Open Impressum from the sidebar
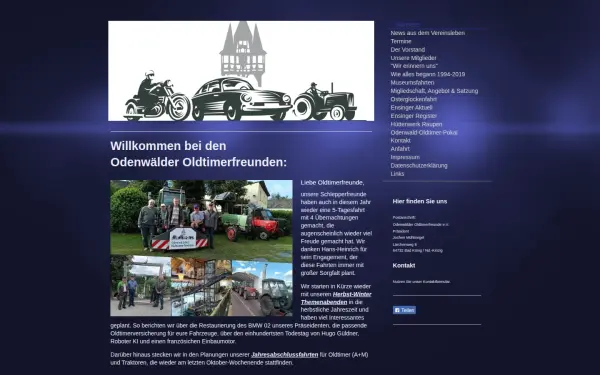 [x=405, y=157]
